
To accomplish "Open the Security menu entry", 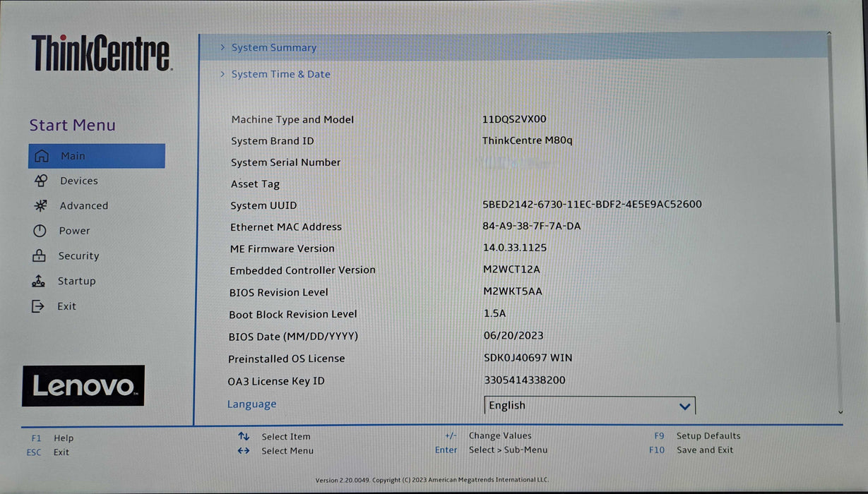I will (78, 255).
